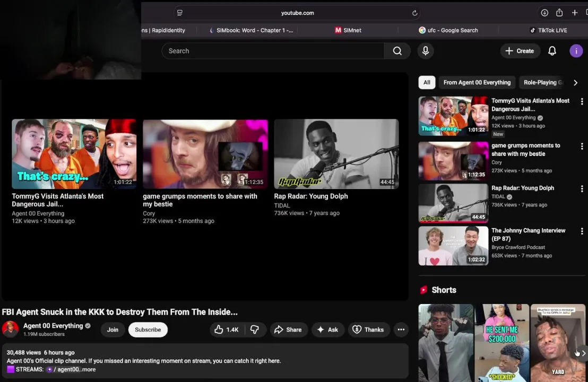Open options for TommyG Visits sidebar video

(x=582, y=101)
